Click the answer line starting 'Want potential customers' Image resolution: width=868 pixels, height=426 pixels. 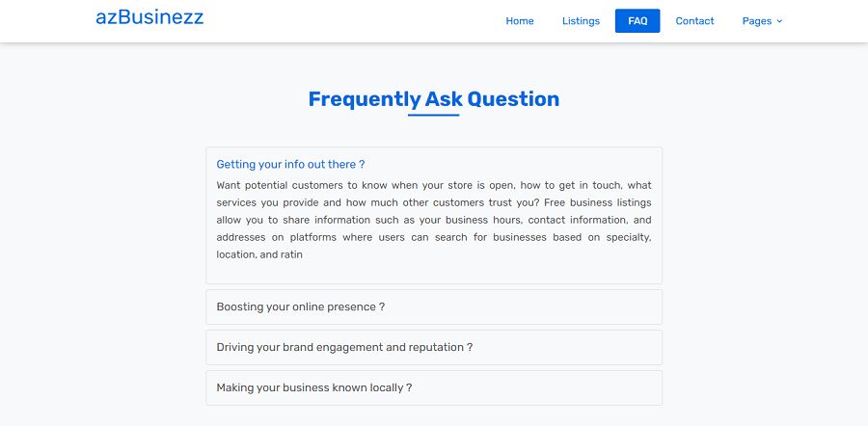pyautogui.click(x=434, y=185)
